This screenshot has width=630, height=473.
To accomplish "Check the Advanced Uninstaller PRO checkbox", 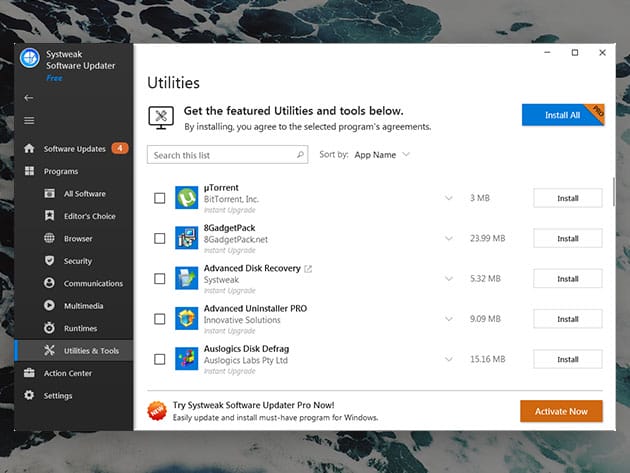I will point(160,319).
